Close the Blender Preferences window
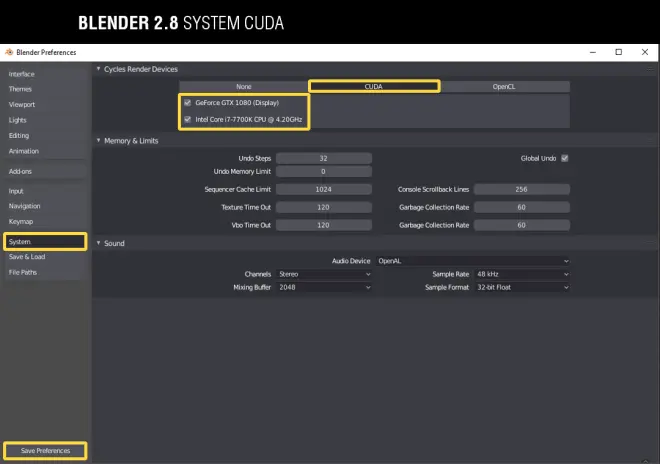The image size is (660, 464). click(x=645, y=52)
